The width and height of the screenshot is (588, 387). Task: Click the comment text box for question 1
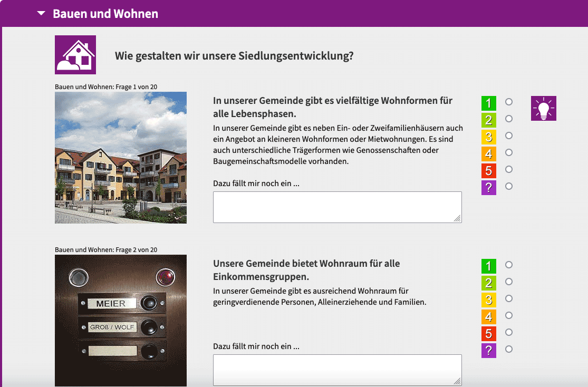(x=337, y=207)
